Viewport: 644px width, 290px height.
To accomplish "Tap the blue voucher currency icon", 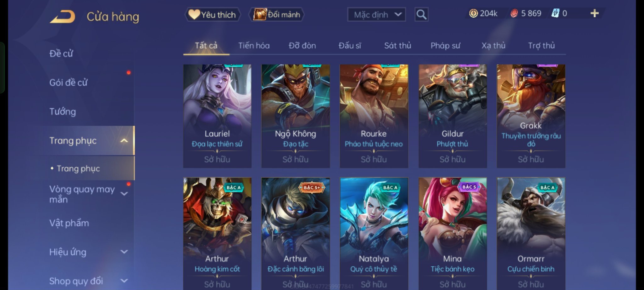I will click(x=555, y=13).
